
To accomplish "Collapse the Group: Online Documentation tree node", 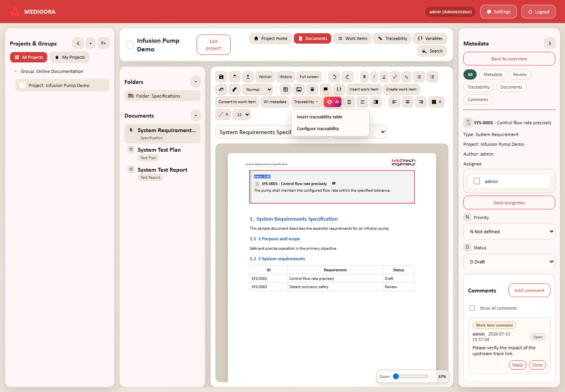I will click(x=16, y=71).
